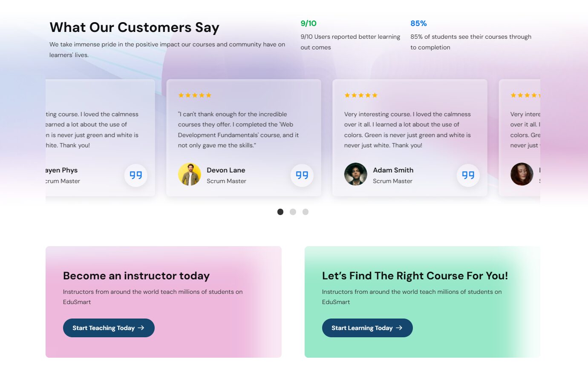Click Devon Lane's profile photo
Image resolution: width=588 pixels, height=379 pixels.
[x=189, y=174]
